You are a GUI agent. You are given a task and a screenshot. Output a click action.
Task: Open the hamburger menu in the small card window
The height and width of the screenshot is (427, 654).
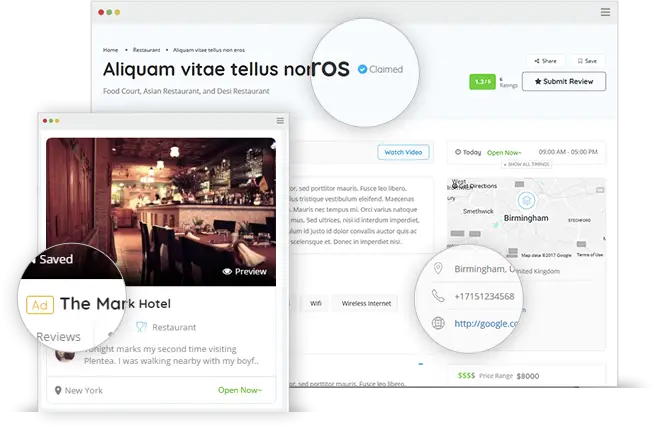point(280,121)
